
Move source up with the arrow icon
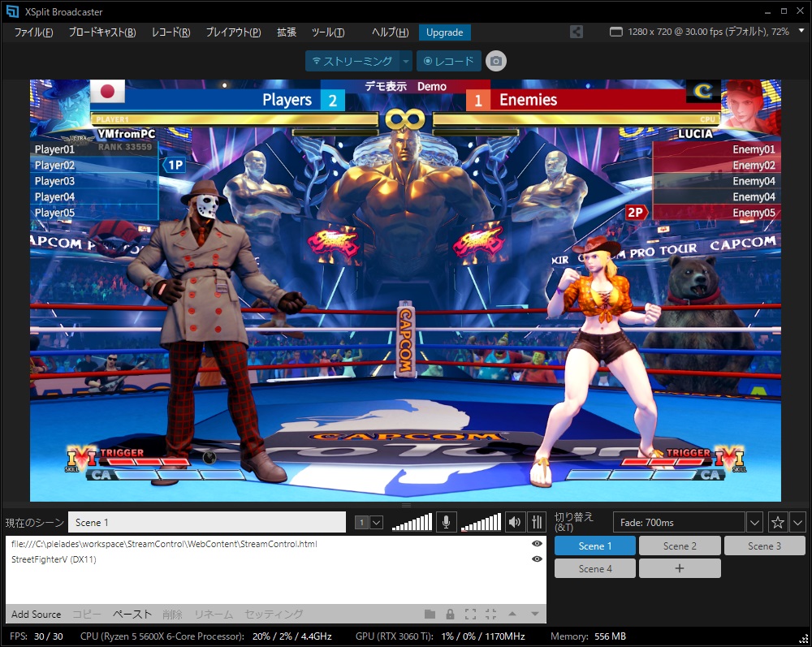(512, 614)
